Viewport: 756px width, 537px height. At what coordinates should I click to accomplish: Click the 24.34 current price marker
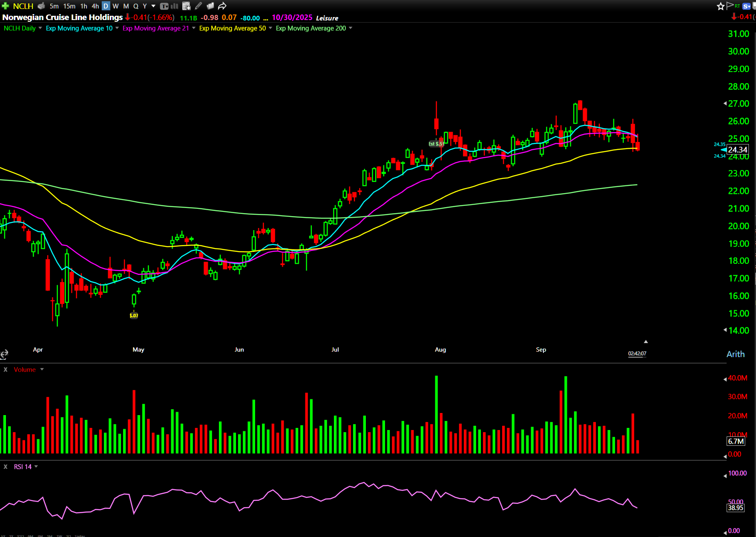(737, 150)
